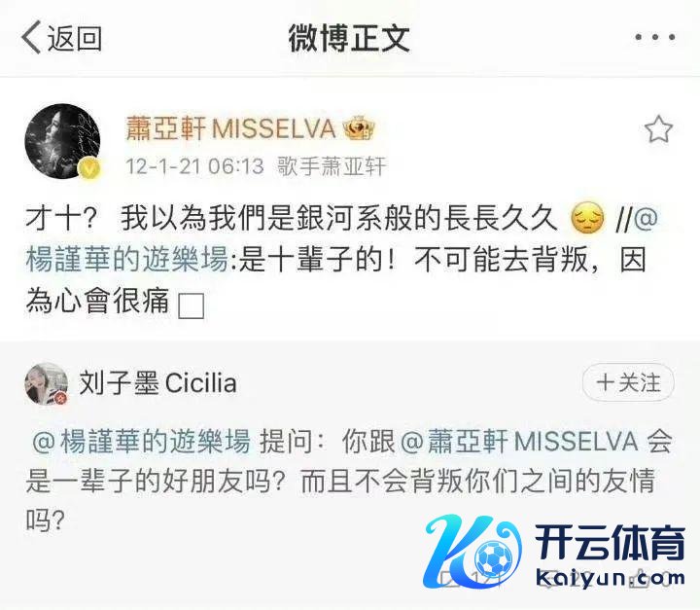Follow 刘子墨 Cicilia with +关注 button

click(628, 382)
